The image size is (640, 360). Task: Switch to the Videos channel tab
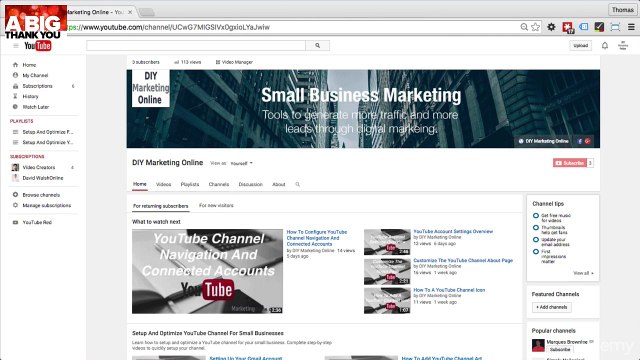163,184
